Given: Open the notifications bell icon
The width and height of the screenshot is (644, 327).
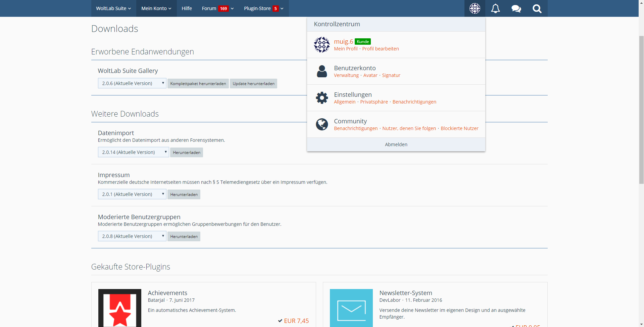Looking at the screenshot, I should pos(495,8).
